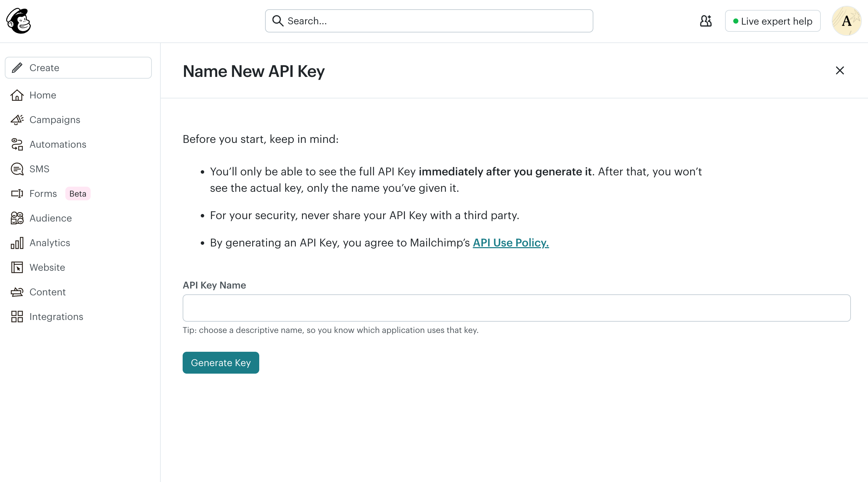The image size is (868, 482).
Task: Open the invite people icon
Action: pyautogui.click(x=706, y=21)
